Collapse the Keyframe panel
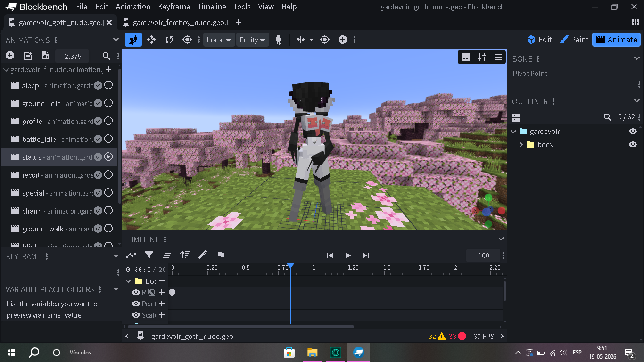 click(x=116, y=256)
